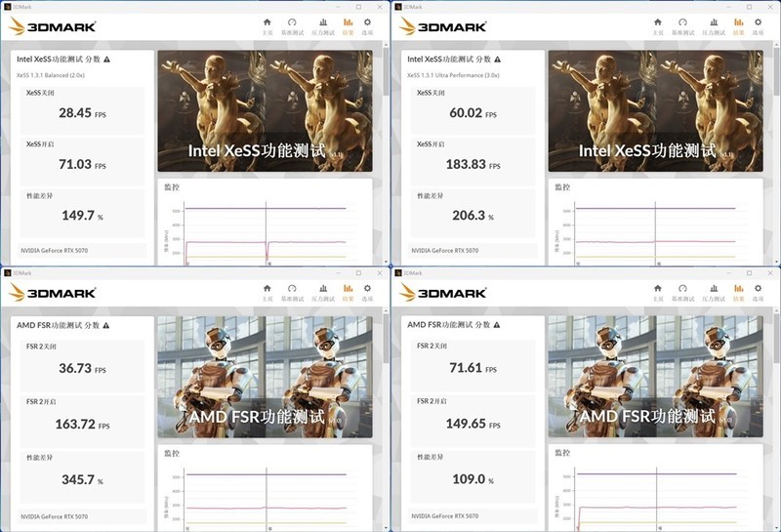The height and width of the screenshot is (532, 781).
Task: Open AMD FSR thumbnail in 109.0% window
Action: point(655,377)
